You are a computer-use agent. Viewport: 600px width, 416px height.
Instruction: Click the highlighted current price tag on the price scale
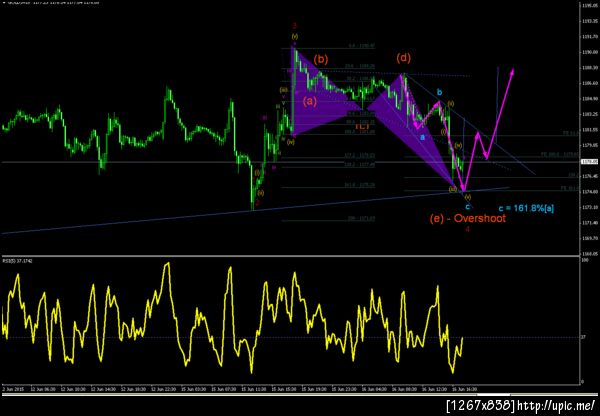coord(587,162)
